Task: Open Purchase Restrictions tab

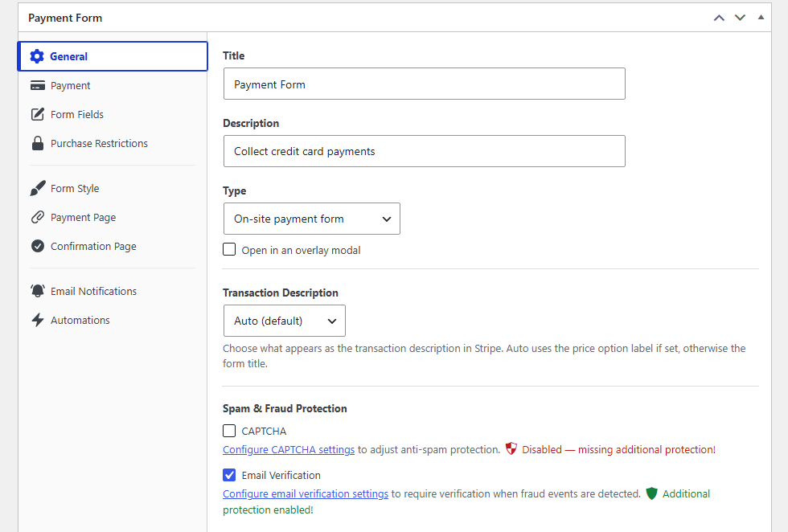Action: [x=113, y=143]
